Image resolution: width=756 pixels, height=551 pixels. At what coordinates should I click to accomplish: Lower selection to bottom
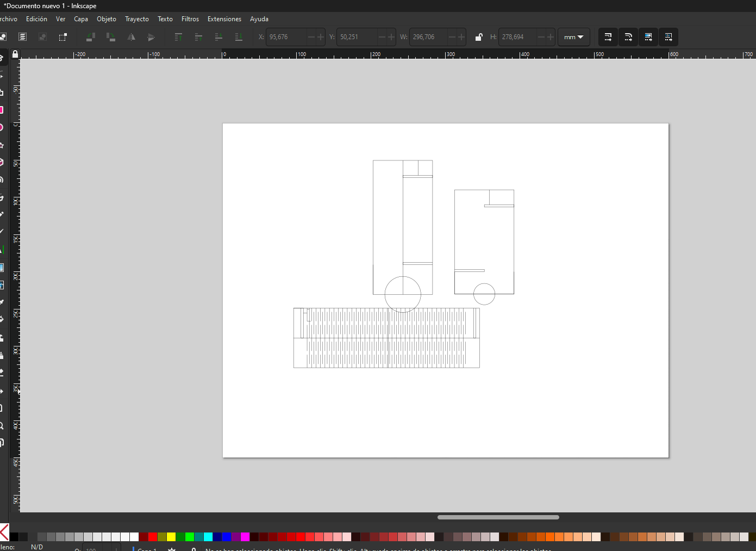239,37
